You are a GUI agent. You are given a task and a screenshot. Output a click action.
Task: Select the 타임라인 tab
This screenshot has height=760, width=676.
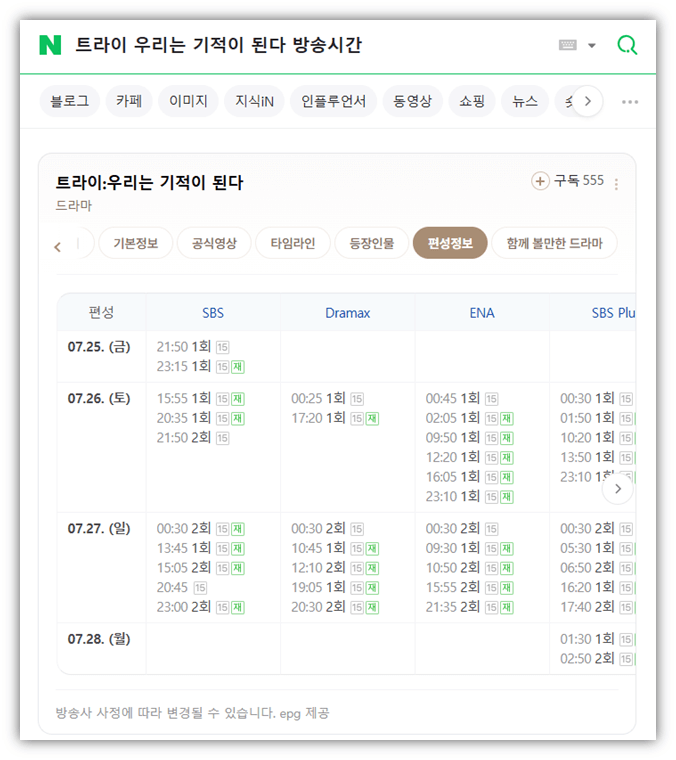(293, 243)
